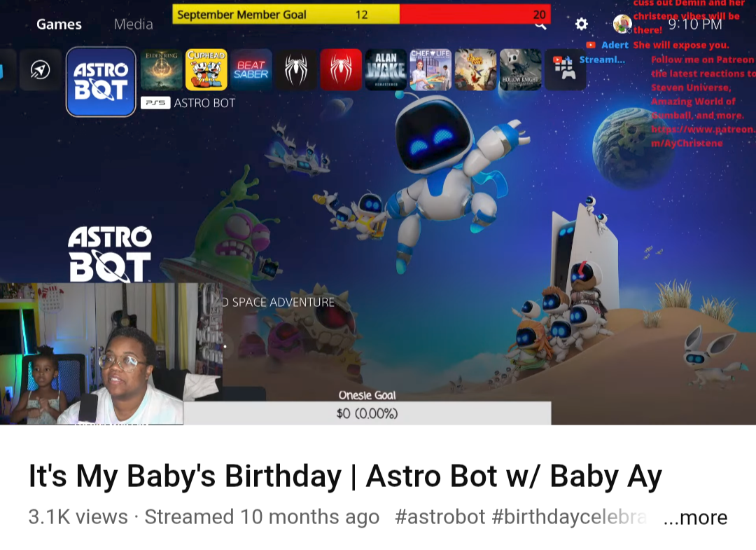Open the Explore compass icon

[x=40, y=70]
